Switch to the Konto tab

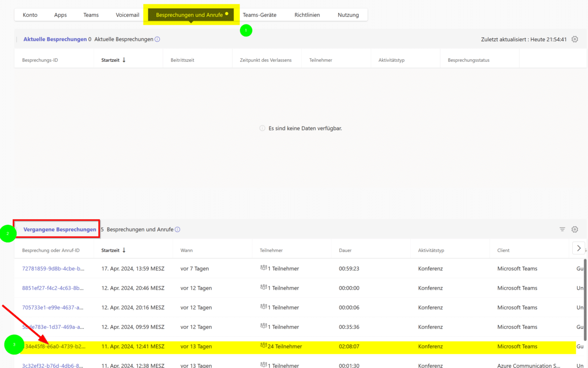[30, 15]
